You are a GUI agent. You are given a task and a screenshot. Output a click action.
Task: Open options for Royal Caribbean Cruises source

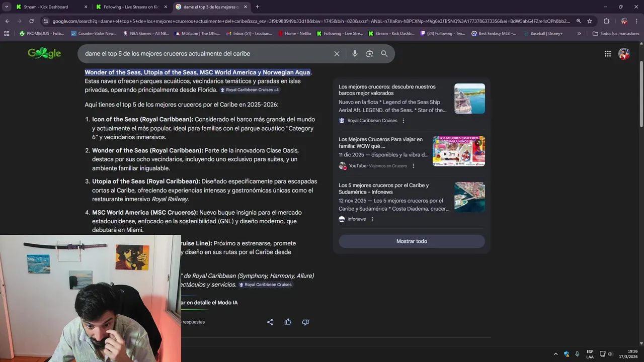coord(404,121)
